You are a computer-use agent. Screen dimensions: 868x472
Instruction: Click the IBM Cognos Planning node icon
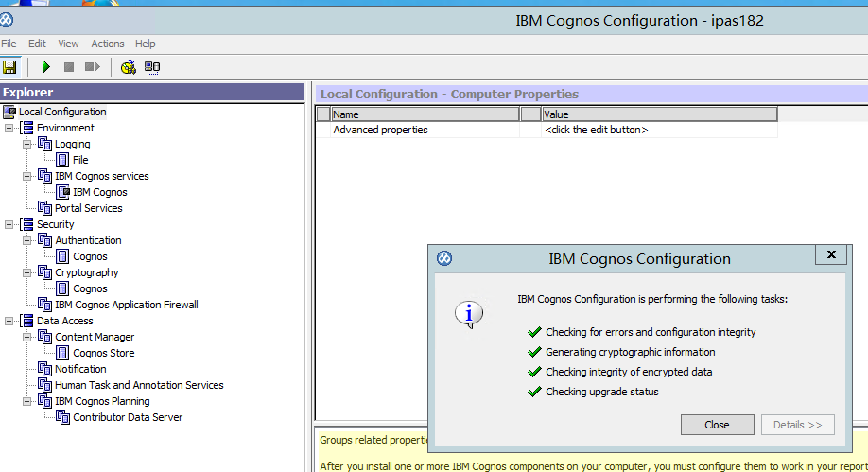coord(44,401)
